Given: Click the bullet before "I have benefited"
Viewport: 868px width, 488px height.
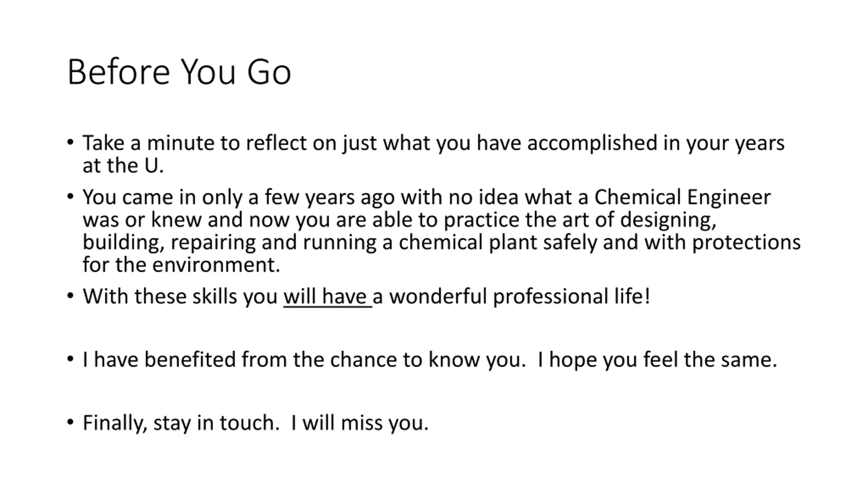Looking at the screenshot, I should [70, 359].
